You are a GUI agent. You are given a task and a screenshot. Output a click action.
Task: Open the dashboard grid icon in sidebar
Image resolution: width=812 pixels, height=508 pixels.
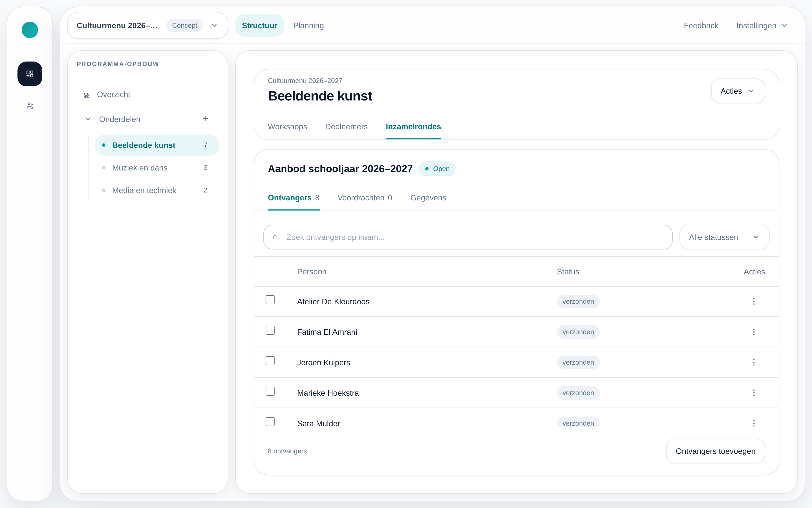[30, 74]
